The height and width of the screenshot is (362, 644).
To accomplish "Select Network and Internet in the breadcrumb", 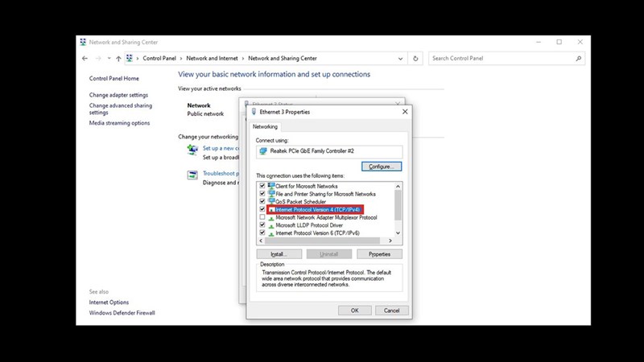I will point(212,58).
